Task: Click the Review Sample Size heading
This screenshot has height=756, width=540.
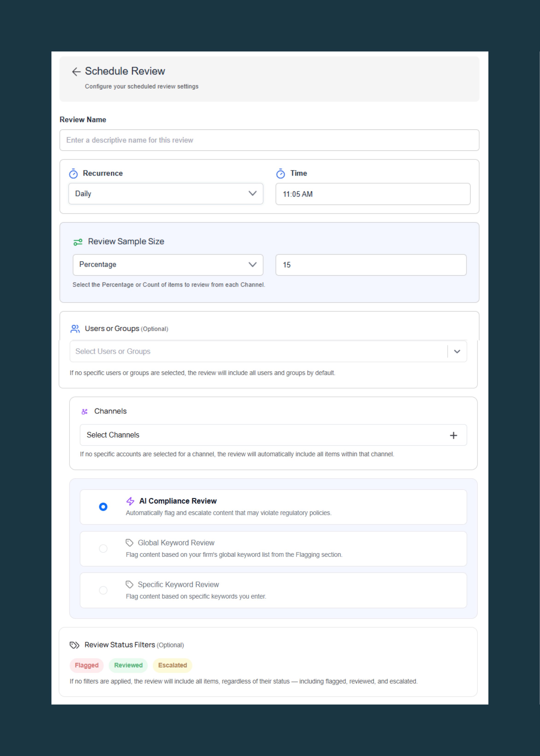Action: pos(126,241)
